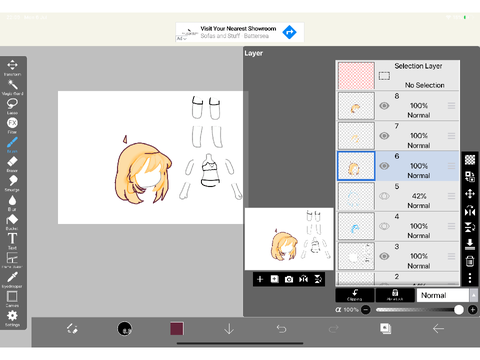Merge layer down icon on right strip

click(x=470, y=244)
